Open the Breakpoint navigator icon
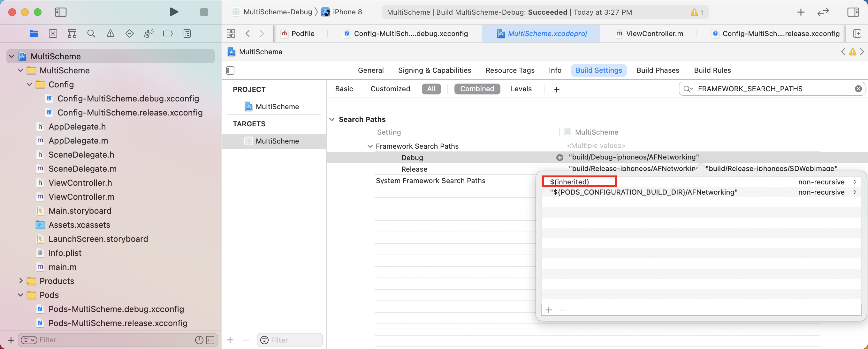This screenshot has width=868, height=349. 168,33
